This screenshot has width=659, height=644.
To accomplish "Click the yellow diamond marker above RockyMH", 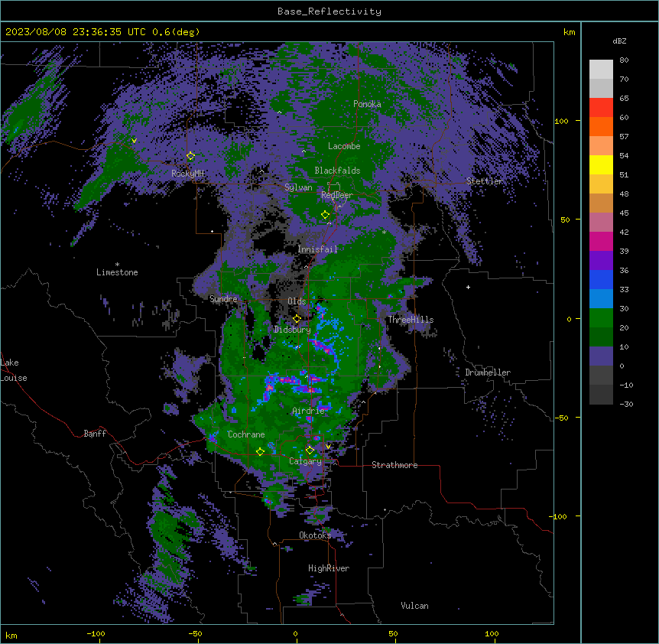I will click(190, 156).
